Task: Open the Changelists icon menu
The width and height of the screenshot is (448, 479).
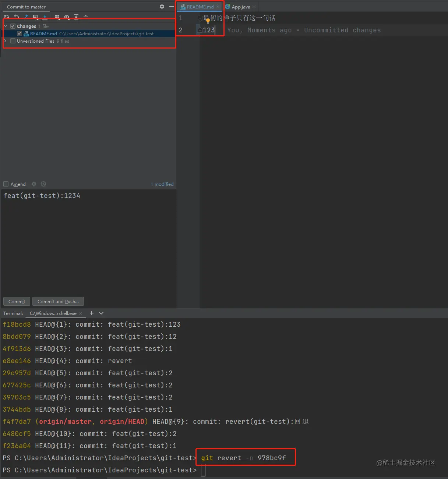Action: (x=35, y=17)
